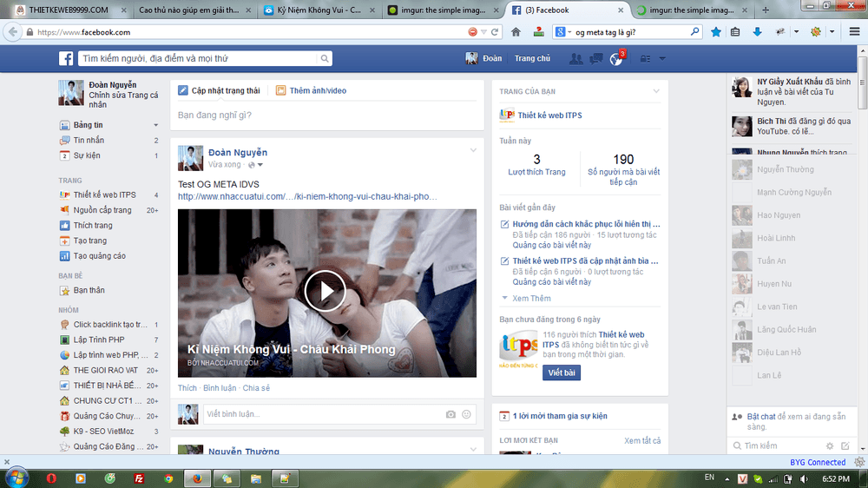
Task: Click Viết bình luận comment field
Action: coord(339,414)
